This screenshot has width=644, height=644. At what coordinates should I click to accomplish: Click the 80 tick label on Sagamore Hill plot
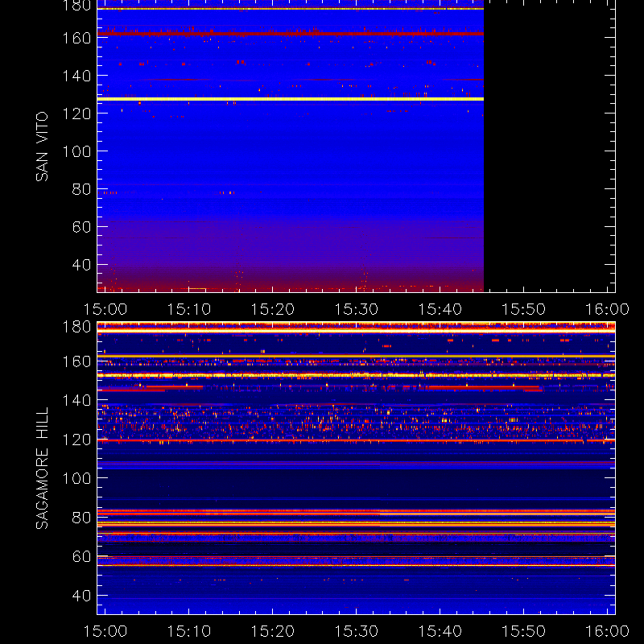[81, 518]
